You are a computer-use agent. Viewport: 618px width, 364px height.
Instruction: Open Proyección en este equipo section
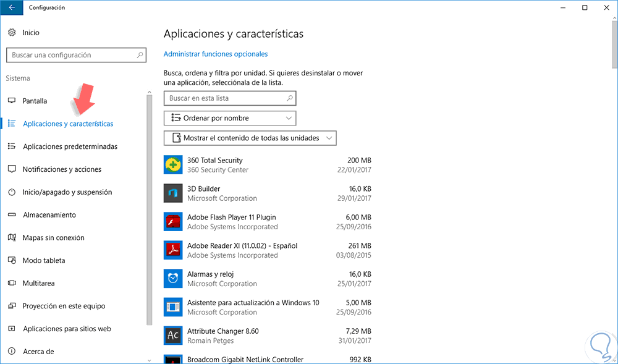pyautogui.click(x=64, y=306)
